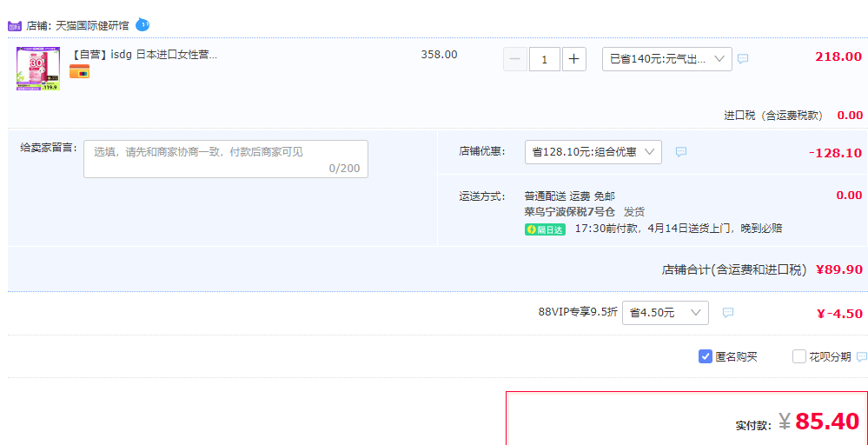The width and height of the screenshot is (868, 445).
Task: Click the comment icon next to 省4.50元 dropdown
Action: (x=728, y=313)
